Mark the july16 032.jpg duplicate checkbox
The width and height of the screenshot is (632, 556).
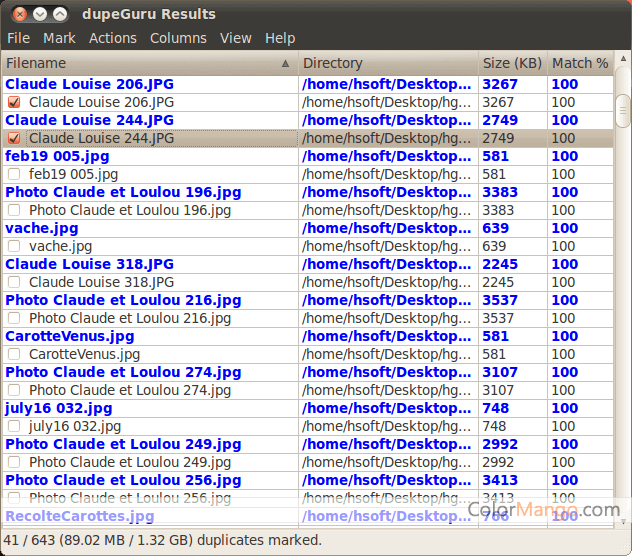(x=14, y=426)
